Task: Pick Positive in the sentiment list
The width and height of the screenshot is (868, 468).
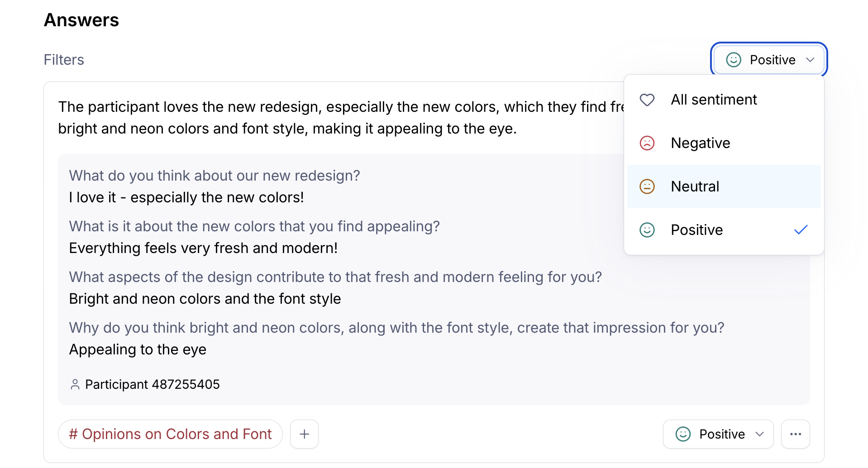Action: click(x=697, y=230)
